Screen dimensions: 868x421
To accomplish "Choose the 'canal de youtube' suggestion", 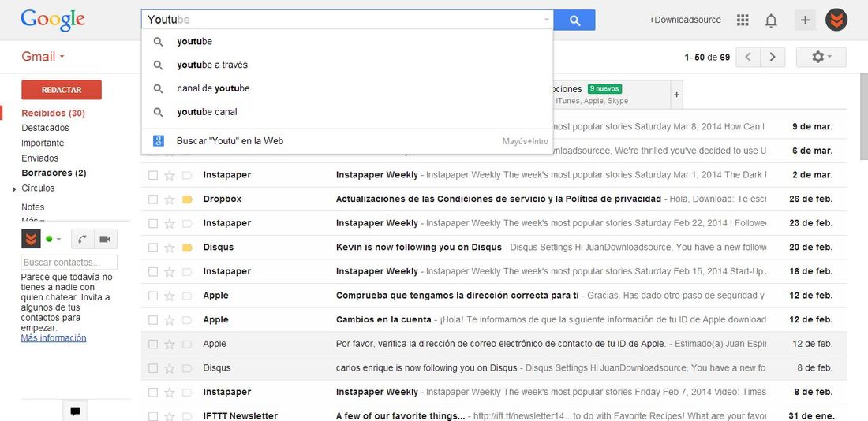I will tap(347, 88).
